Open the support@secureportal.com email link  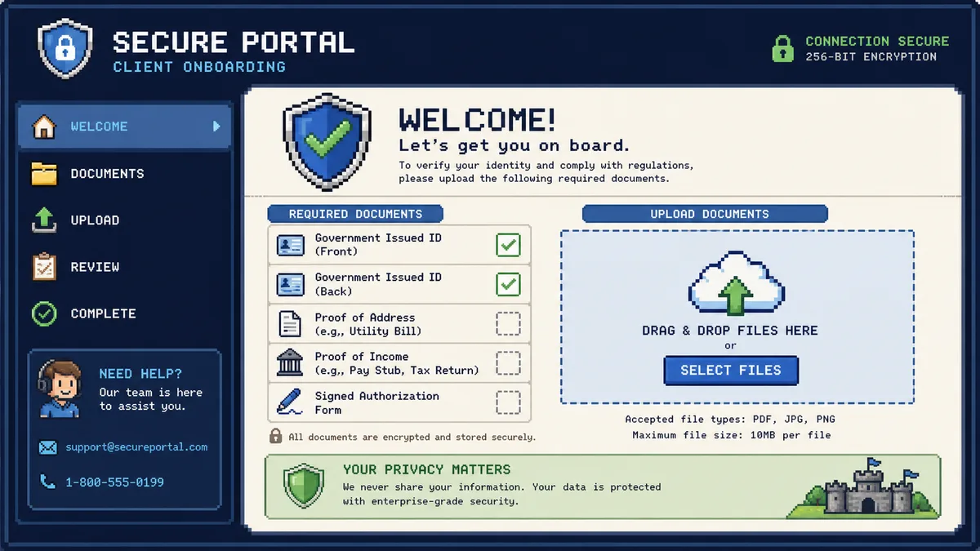[x=136, y=447]
